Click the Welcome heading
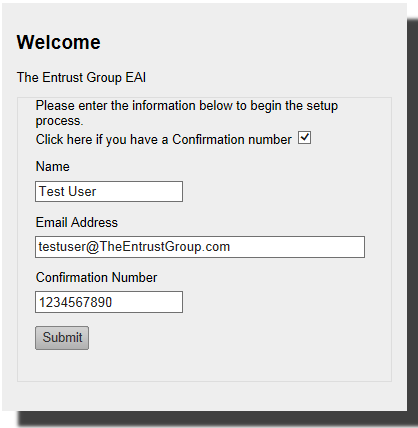The width and height of the screenshot is (418, 428). 59,42
